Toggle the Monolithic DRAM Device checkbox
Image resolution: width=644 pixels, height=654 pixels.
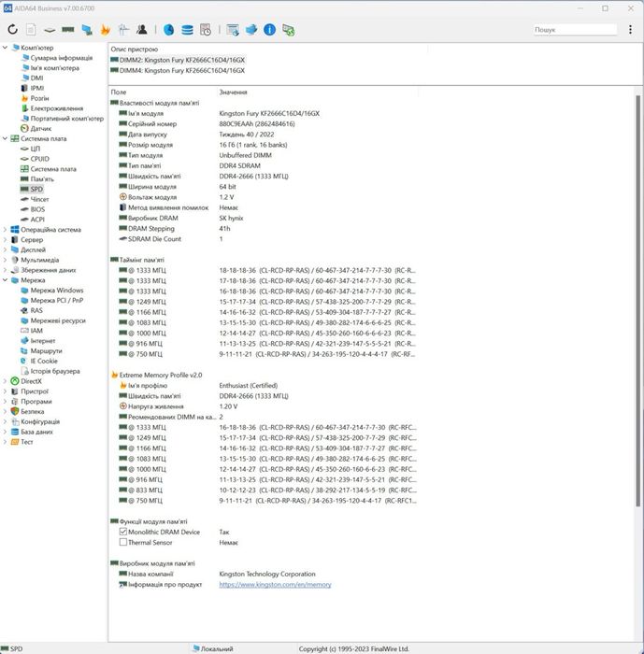pos(123,532)
